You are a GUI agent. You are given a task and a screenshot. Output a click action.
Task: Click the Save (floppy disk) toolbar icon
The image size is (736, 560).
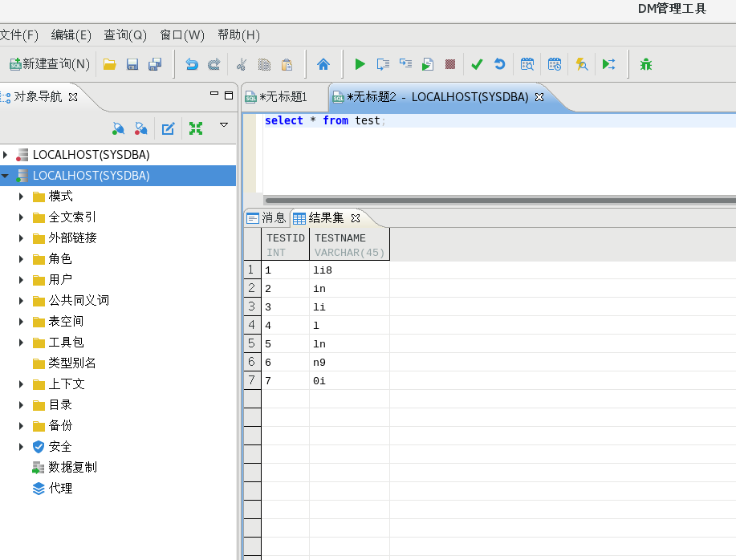(x=132, y=64)
